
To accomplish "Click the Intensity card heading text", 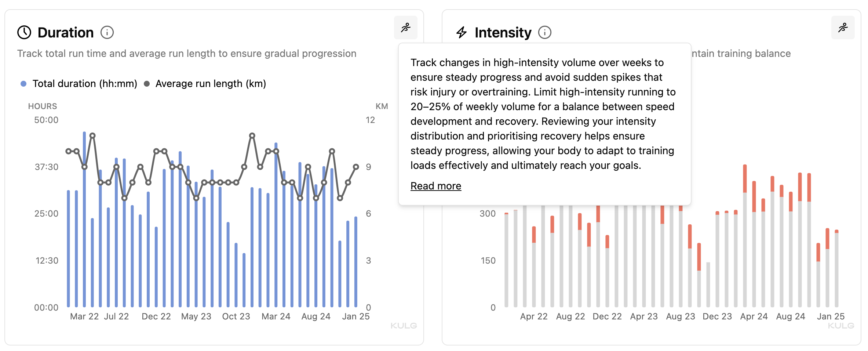I will (x=503, y=32).
